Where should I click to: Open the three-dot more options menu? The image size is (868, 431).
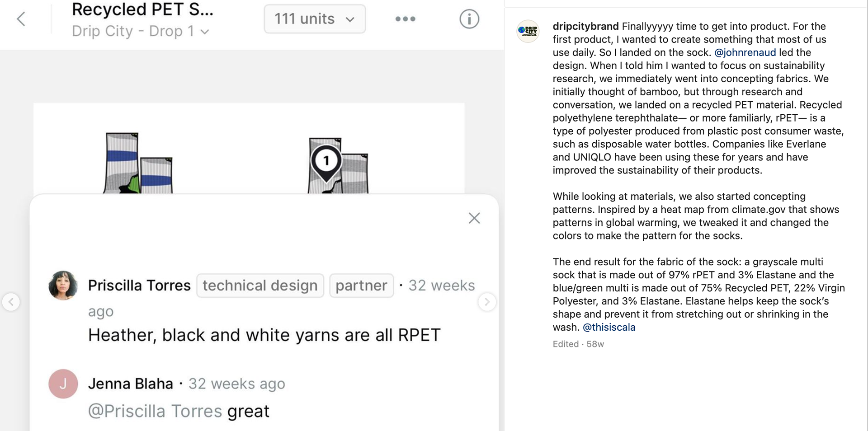click(x=405, y=19)
